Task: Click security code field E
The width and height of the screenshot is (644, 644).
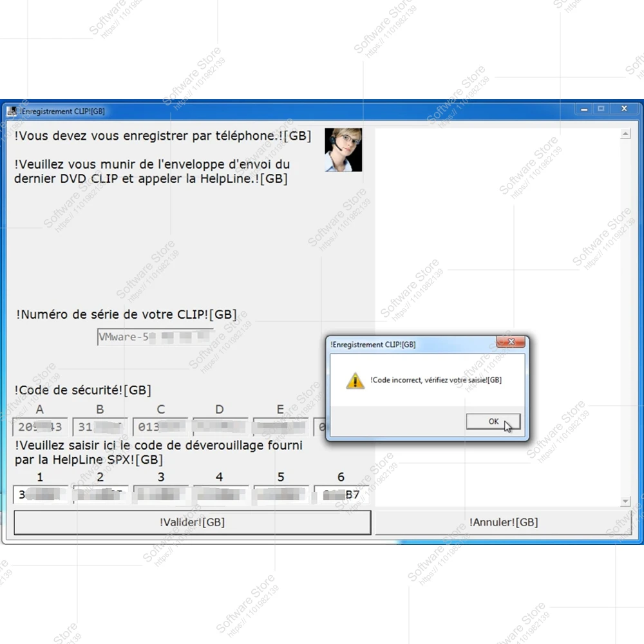Action: [x=281, y=427]
